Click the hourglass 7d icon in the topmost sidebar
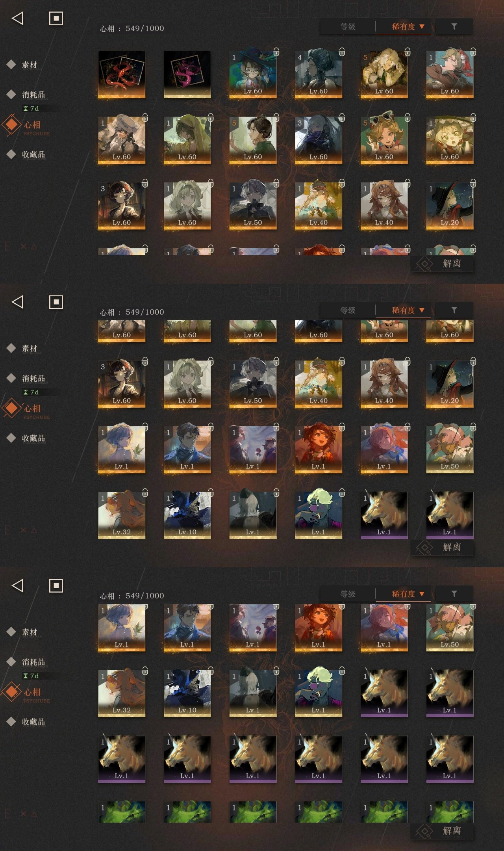The height and width of the screenshot is (851, 504). [x=31, y=108]
